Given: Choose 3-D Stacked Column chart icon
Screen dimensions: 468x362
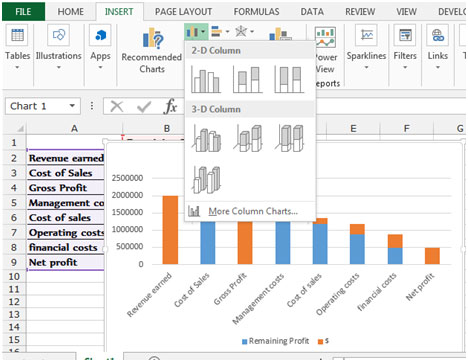Looking at the screenshot, I should point(247,138).
